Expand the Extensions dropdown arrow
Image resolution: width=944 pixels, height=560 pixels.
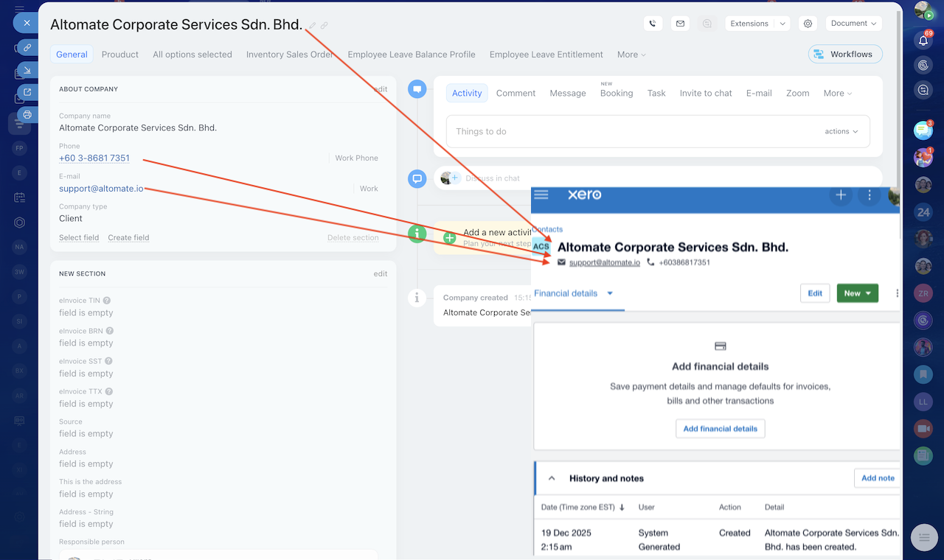(x=782, y=24)
